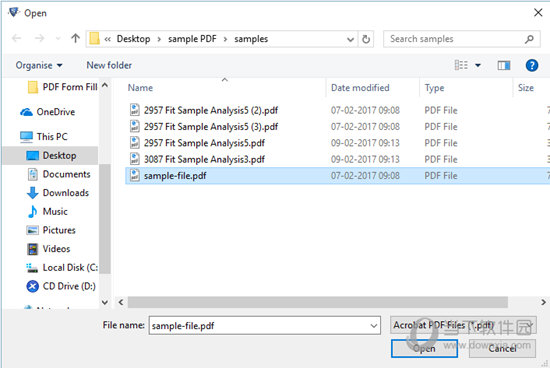Open the Organise menu
Viewport: 550px width, 368px height.
[39, 65]
